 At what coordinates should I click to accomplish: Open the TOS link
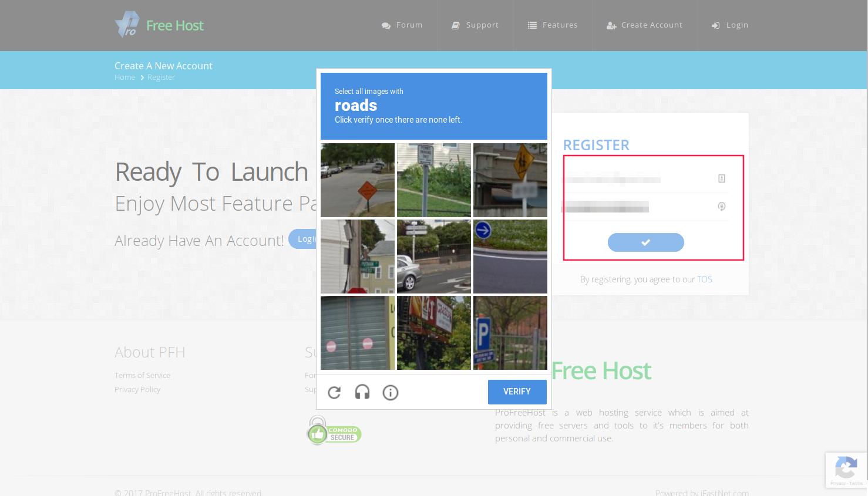[x=704, y=279]
